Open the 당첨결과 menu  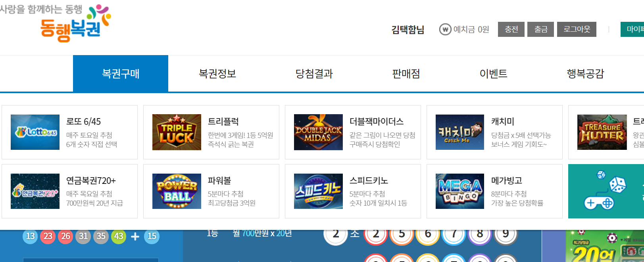coord(314,74)
